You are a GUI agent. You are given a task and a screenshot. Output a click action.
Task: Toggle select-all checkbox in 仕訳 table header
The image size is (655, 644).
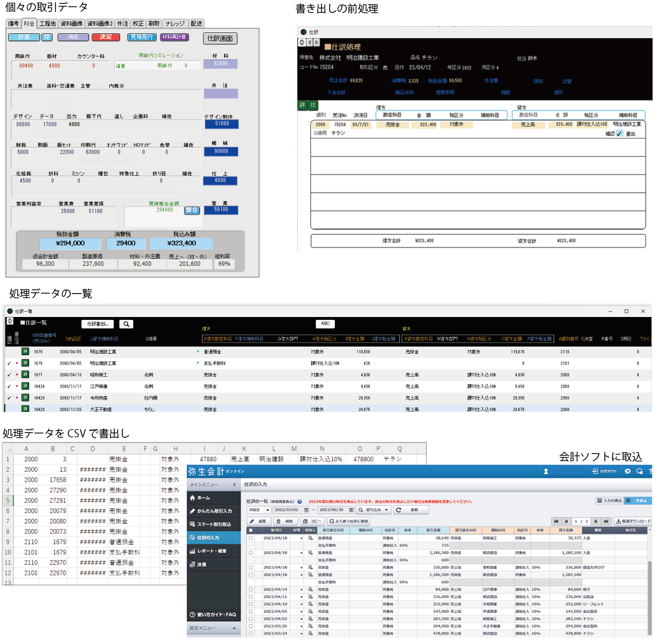250,530
